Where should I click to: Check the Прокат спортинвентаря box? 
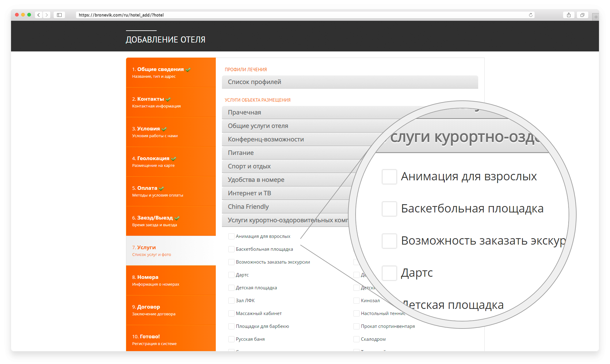click(356, 326)
